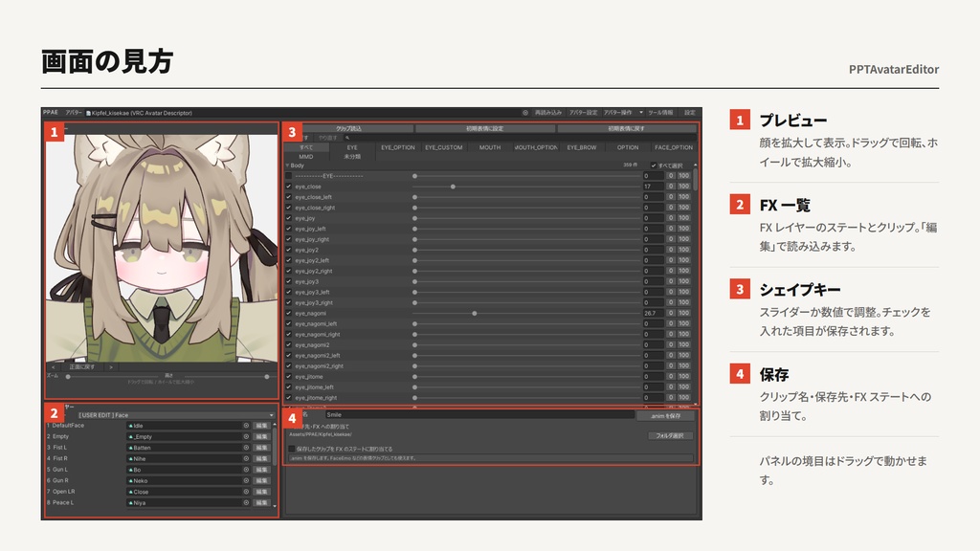This screenshot has width=980, height=551.
Task: Click the 再読み込み reload button
Action: point(548,113)
